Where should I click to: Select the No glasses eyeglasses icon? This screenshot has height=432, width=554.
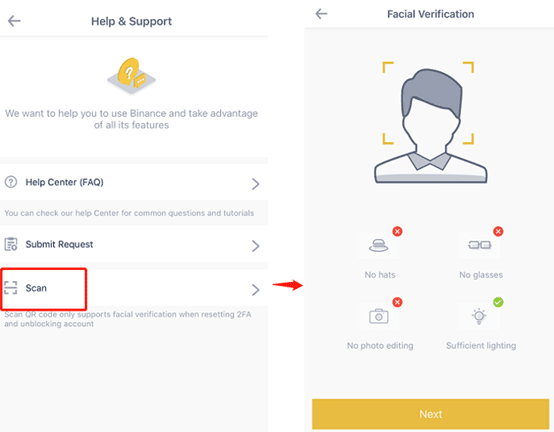pos(479,245)
